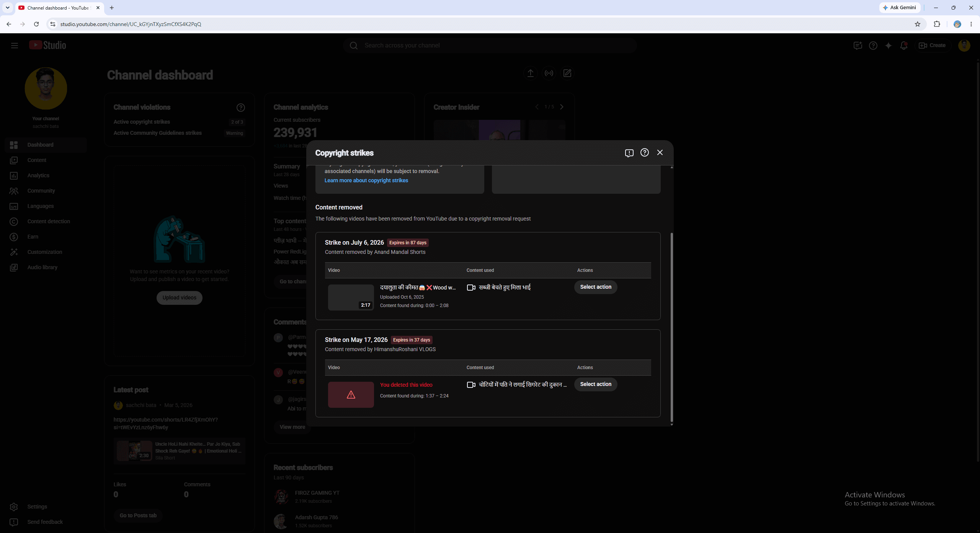Viewport: 980px width, 533px height.
Task: Click the Send feedback icon in sidebar
Action: click(x=14, y=522)
